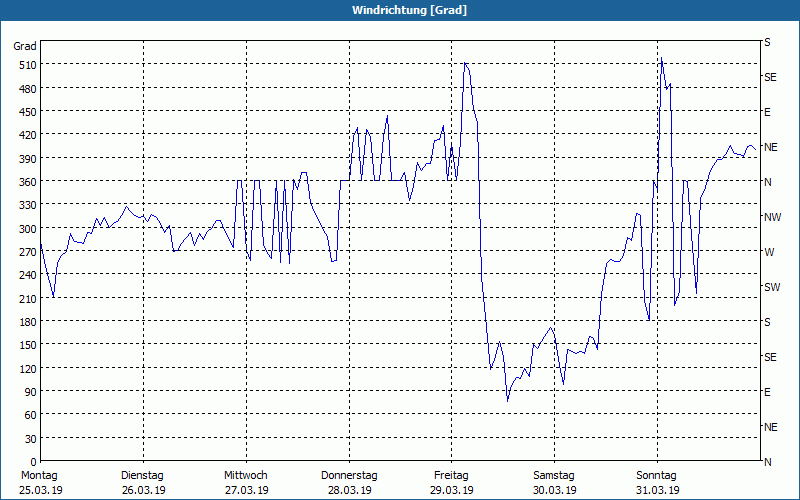
Task: Select the y-axis value "240"
Action: pyautogui.click(x=28, y=276)
